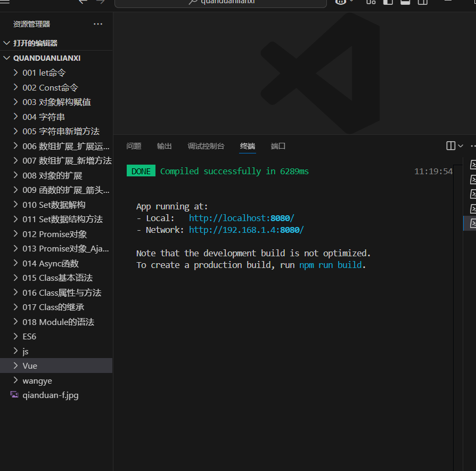The image size is (476, 471).
Task: Open the http://192.168.1.4:8080/ network link
Action: (x=246, y=230)
